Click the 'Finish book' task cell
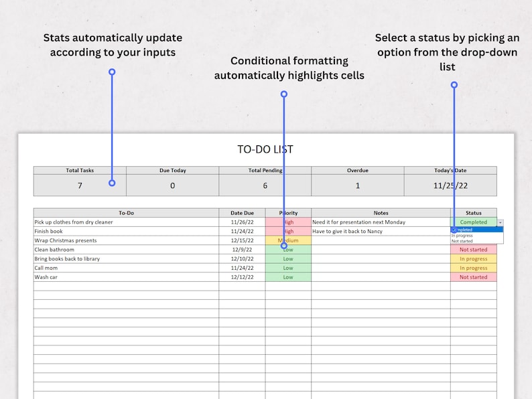This screenshot has height=399, width=532. pos(126,231)
